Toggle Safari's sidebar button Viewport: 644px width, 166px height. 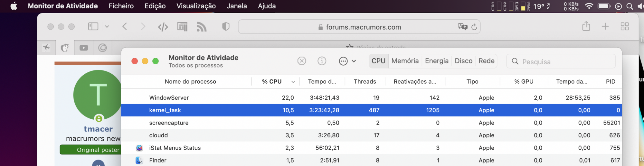[93, 26]
